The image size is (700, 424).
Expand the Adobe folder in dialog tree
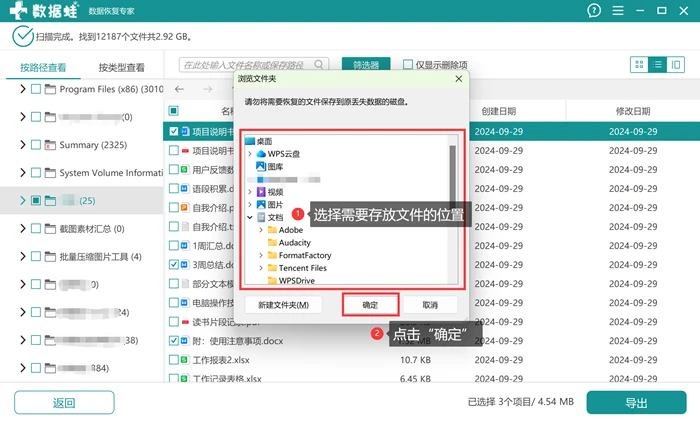(x=261, y=230)
